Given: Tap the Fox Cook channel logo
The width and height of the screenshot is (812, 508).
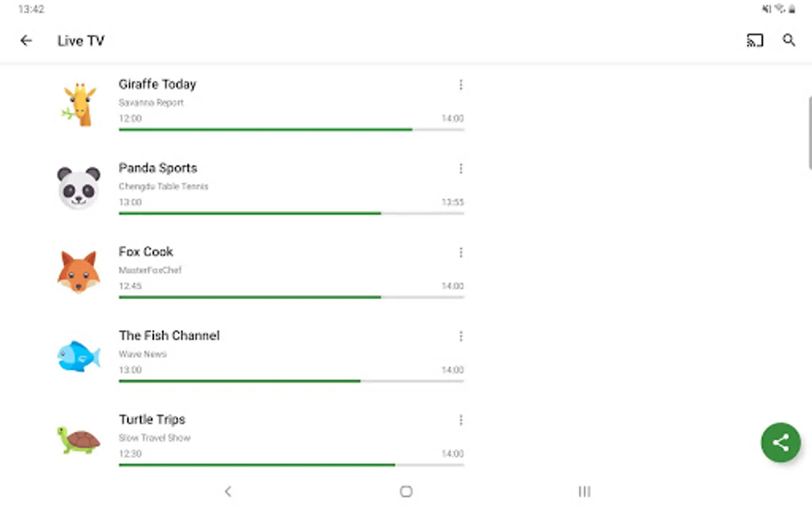Looking at the screenshot, I should [79, 272].
